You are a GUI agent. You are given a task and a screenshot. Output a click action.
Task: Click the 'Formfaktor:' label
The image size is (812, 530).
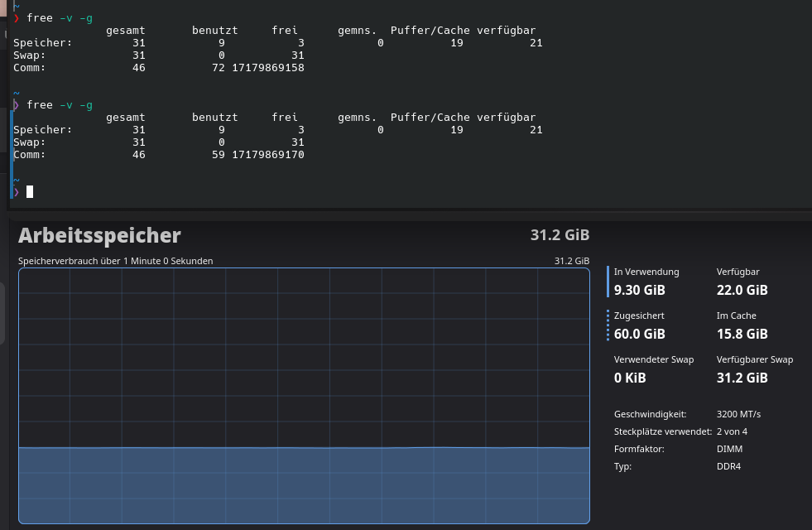(x=639, y=449)
